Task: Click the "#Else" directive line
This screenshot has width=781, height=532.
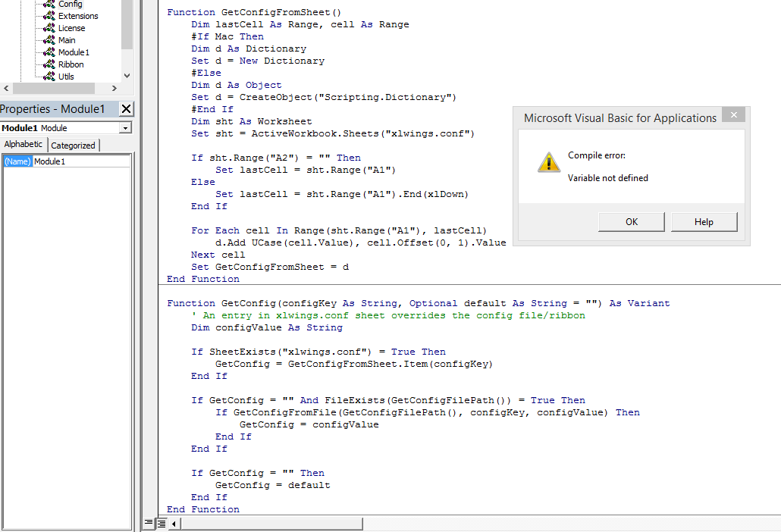Action: coord(206,73)
